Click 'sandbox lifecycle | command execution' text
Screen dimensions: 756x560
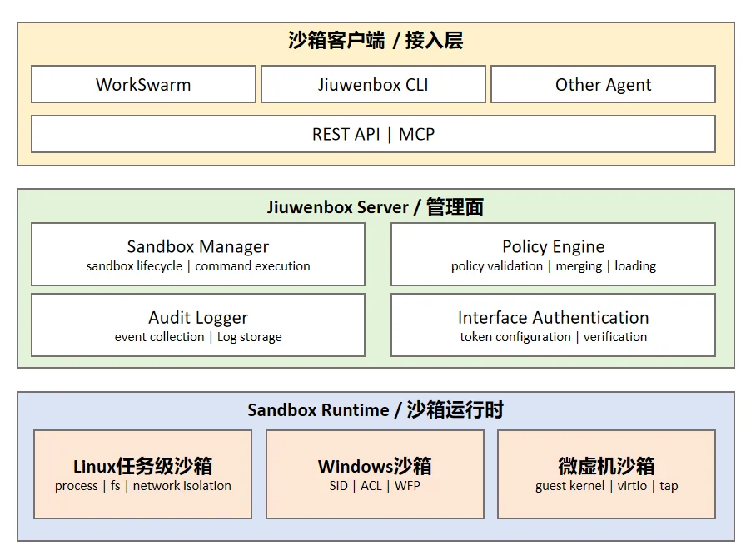[x=198, y=266]
